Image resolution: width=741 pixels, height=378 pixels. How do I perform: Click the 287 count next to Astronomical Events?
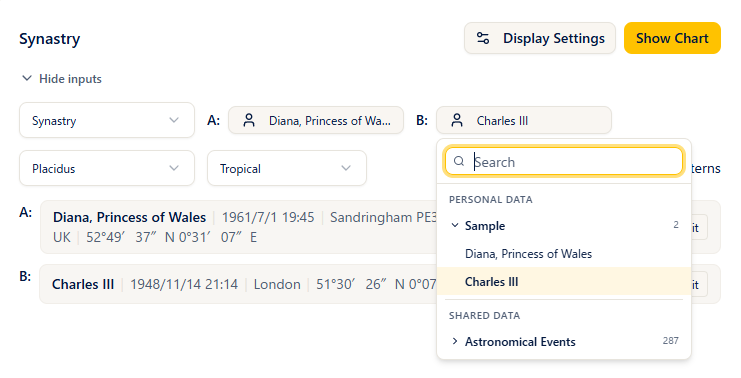click(x=671, y=341)
